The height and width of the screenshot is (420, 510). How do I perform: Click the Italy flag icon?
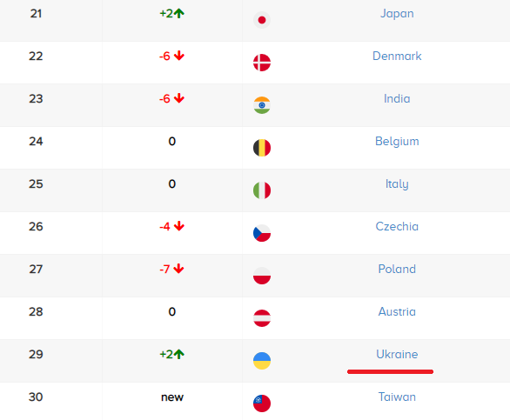(262, 190)
